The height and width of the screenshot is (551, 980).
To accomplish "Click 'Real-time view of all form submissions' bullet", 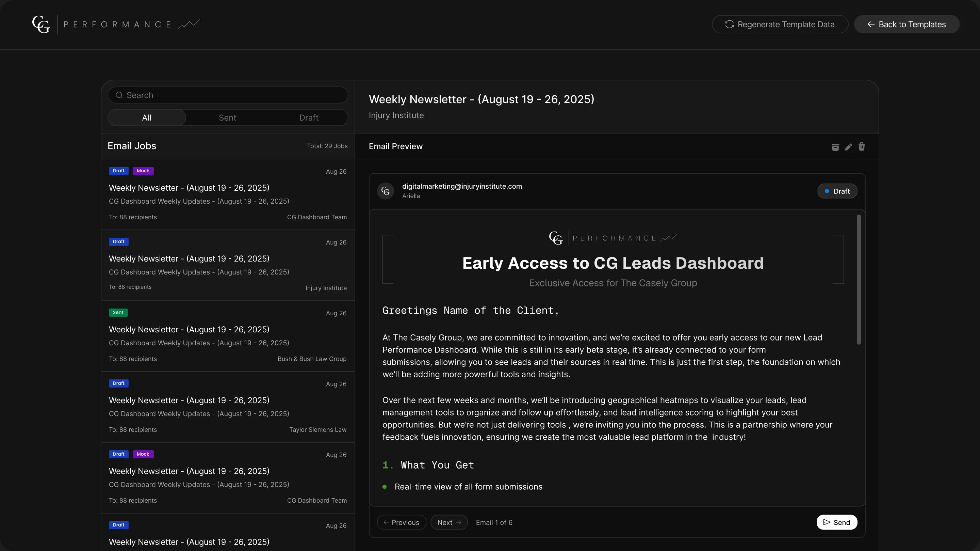I will coord(468,487).
